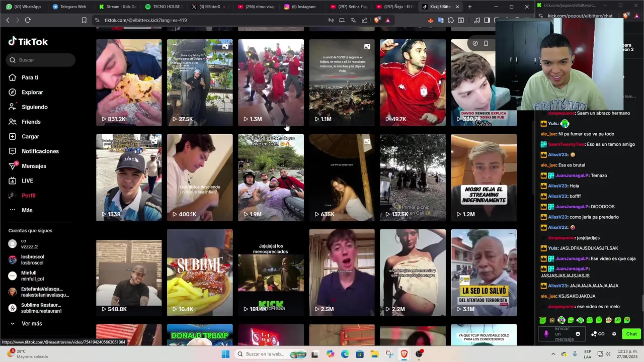
Task: Open LA SED LO SALVÓ video
Action: (484, 273)
